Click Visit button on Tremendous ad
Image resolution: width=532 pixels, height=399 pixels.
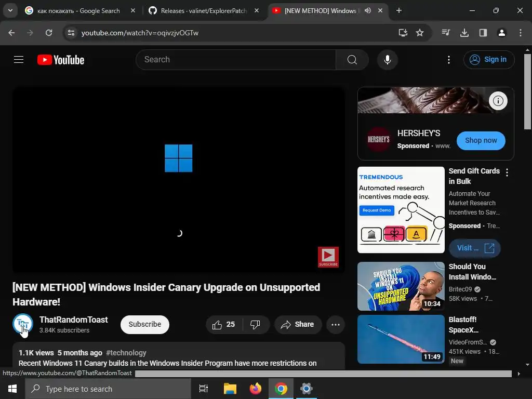click(x=475, y=248)
